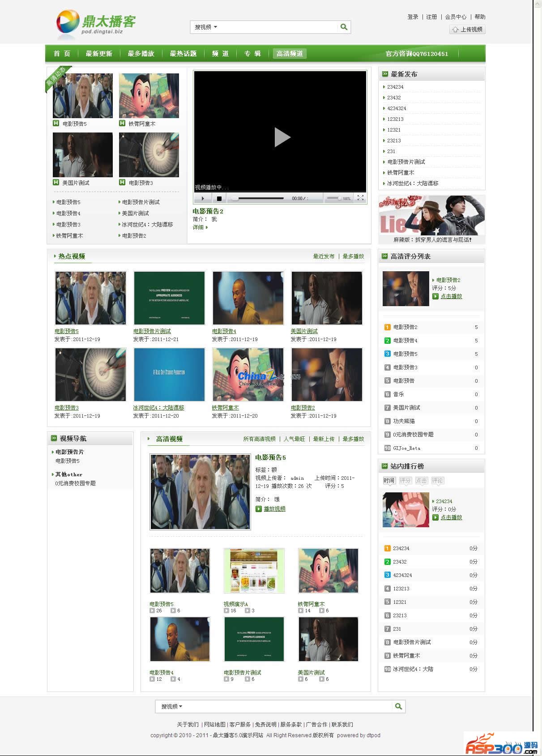The height and width of the screenshot is (756, 542).
Task: Click play count icon under 视频演示A
Action: point(226,611)
